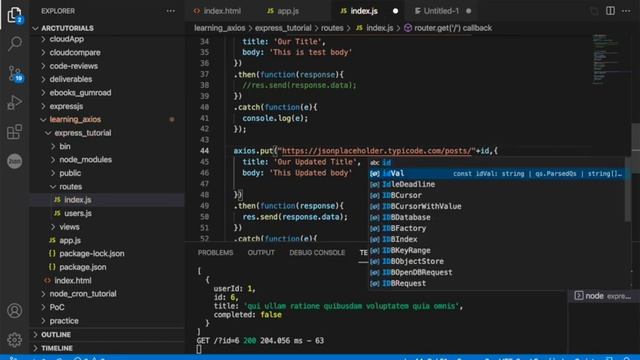The width and height of the screenshot is (640, 360).
Task: Click the split editor icon
Action: (x=610, y=11)
